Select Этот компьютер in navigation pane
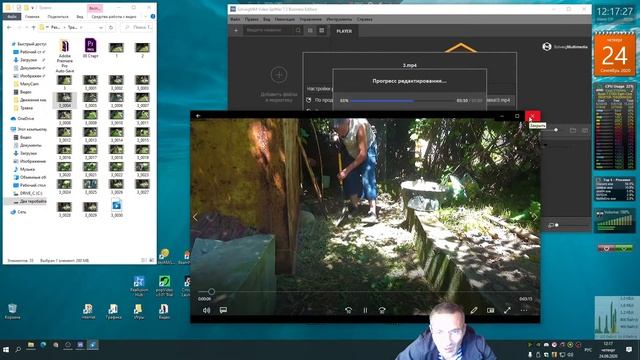640x360 pixels. (x=29, y=129)
